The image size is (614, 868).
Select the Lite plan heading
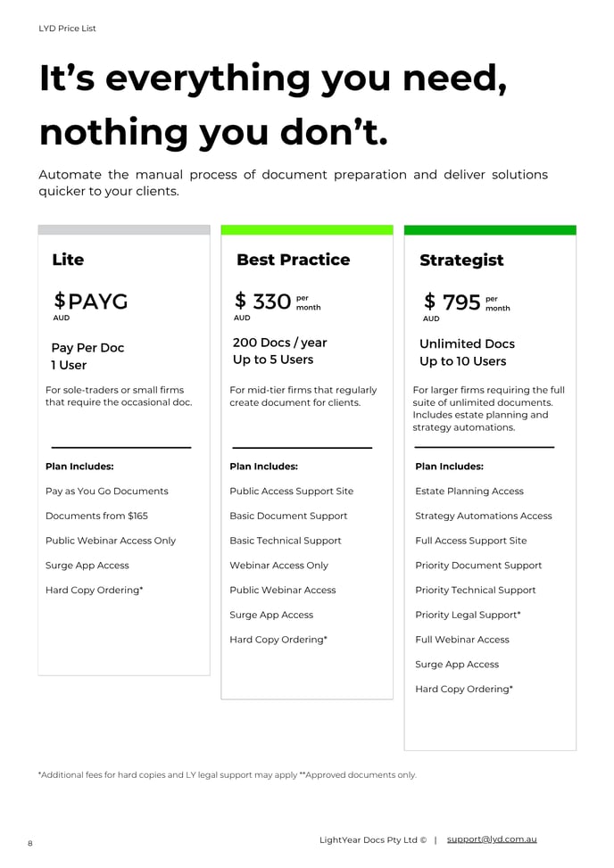[x=68, y=260]
